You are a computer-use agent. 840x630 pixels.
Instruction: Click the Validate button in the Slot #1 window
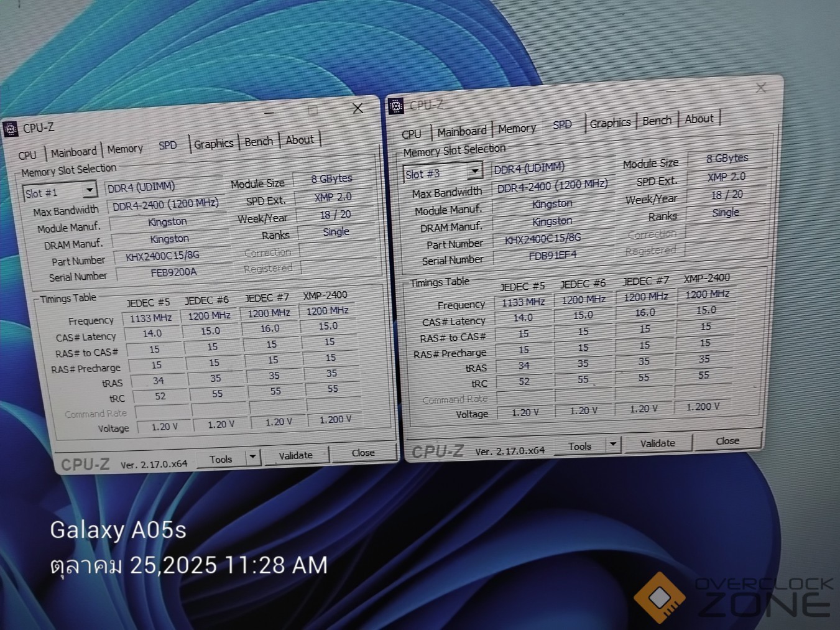[x=295, y=455]
